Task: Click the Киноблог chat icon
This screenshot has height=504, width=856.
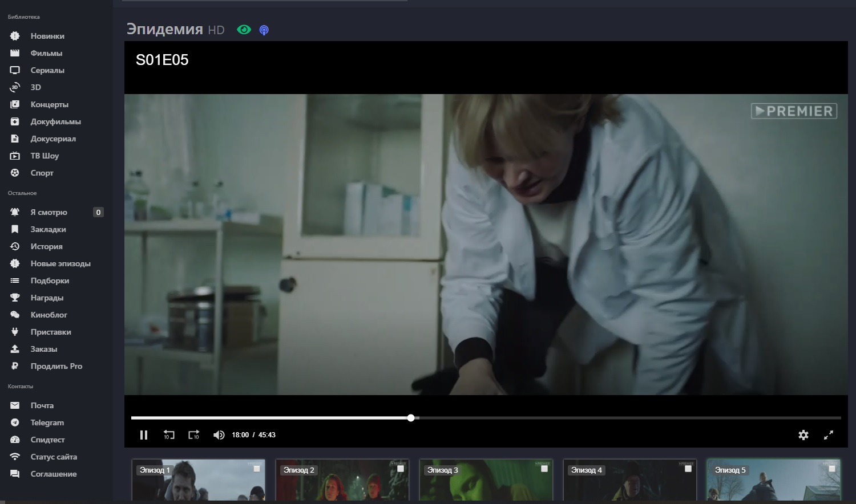Action: click(15, 315)
